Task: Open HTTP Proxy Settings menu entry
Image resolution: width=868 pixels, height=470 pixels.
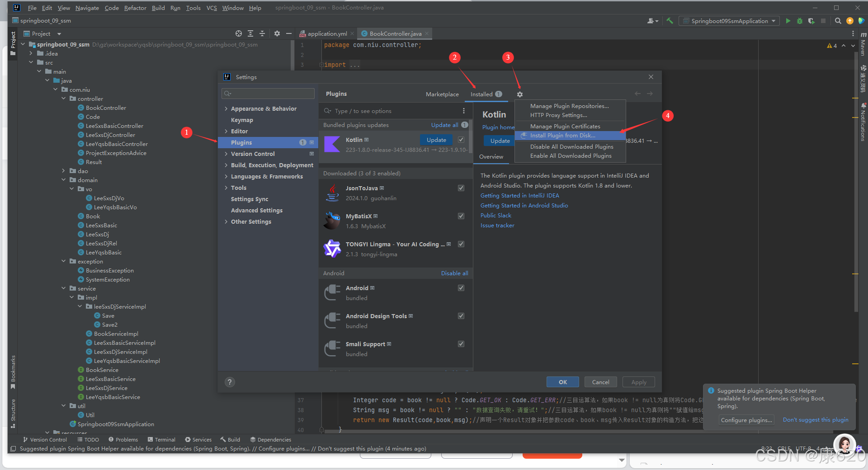Action: click(x=570, y=115)
